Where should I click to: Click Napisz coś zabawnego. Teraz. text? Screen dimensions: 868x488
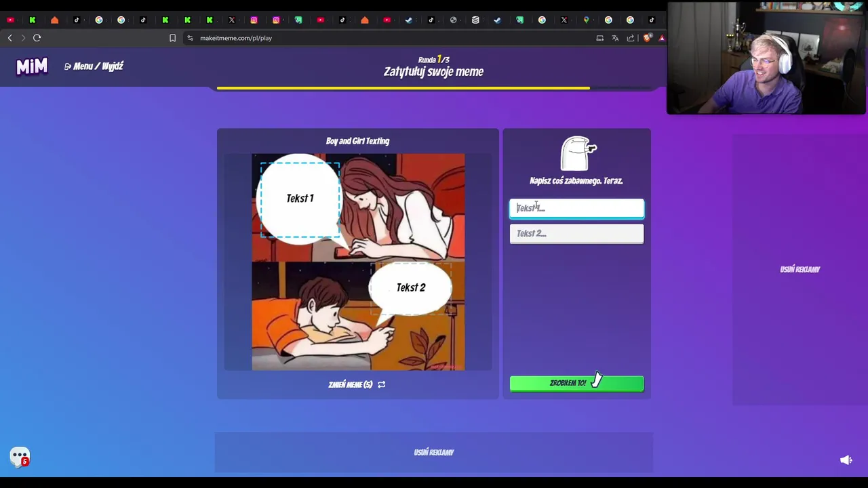[576, 181]
